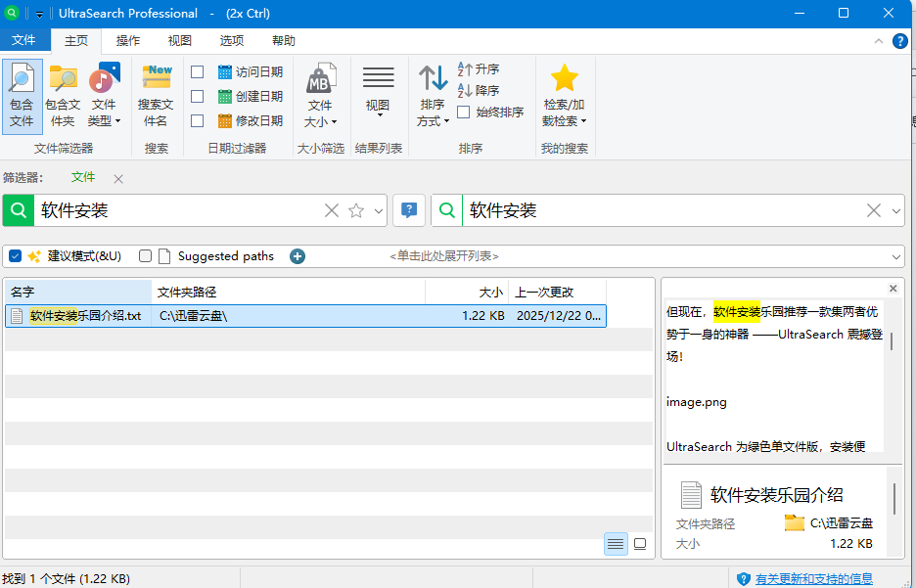Enable the 访问日期 access date checkbox
916x588 pixels.
click(x=198, y=72)
